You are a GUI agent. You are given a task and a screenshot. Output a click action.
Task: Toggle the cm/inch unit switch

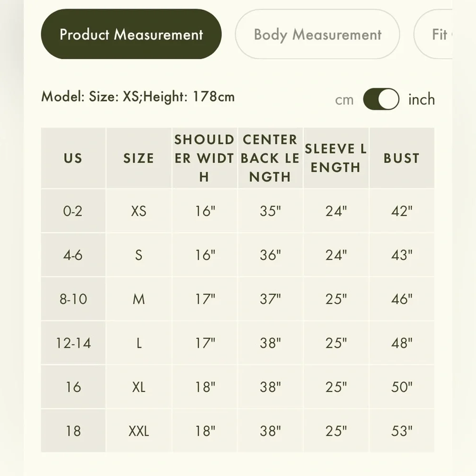(x=381, y=99)
